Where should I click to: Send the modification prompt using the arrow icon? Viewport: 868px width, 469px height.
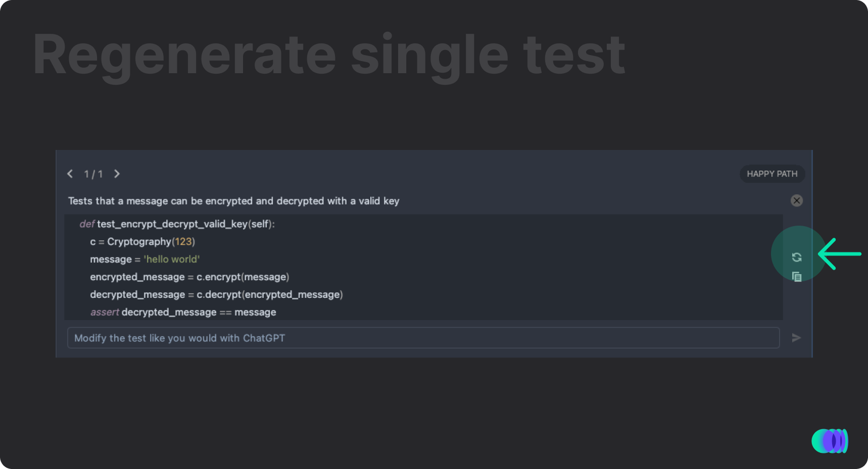point(796,338)
